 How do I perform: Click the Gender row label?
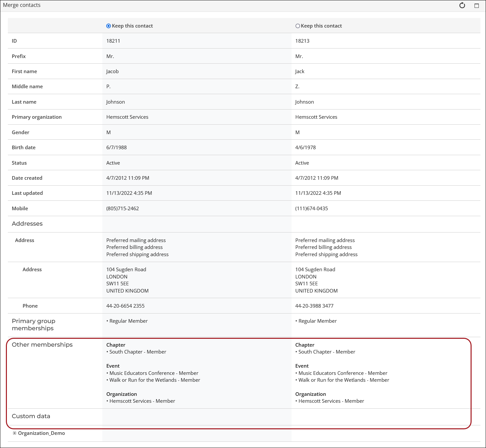tap(21, 132)
